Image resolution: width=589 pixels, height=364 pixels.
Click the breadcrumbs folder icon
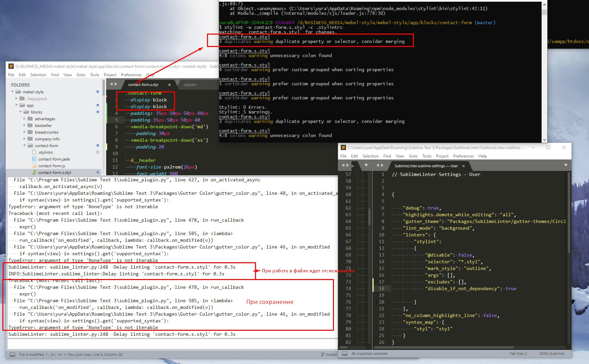(x=30, y=132)
